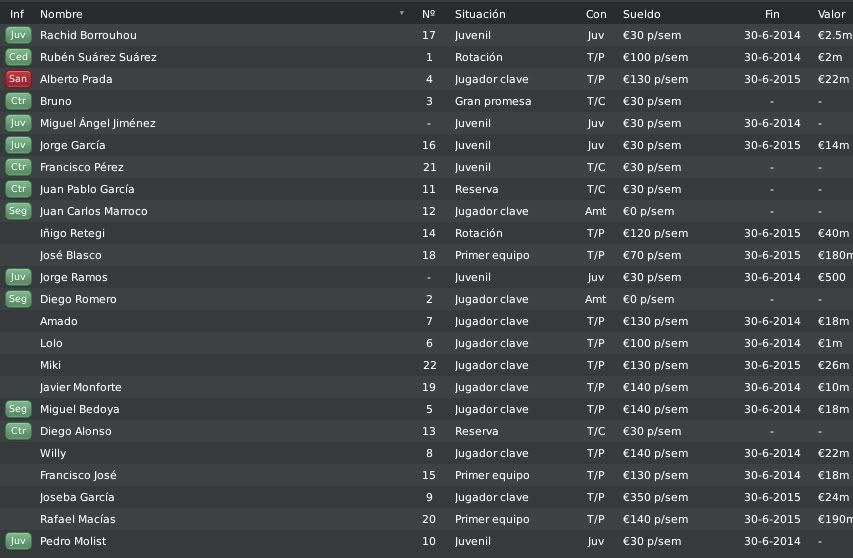This screenshot has width=853, height=558.
Task: Click the Juv badge beside Pedro Molist
Action: coord(18,541)
